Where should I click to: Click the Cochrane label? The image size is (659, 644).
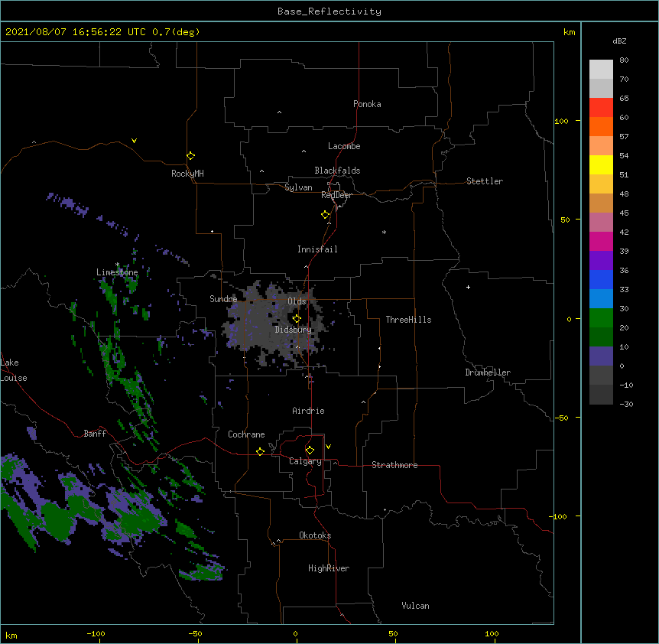246,434
